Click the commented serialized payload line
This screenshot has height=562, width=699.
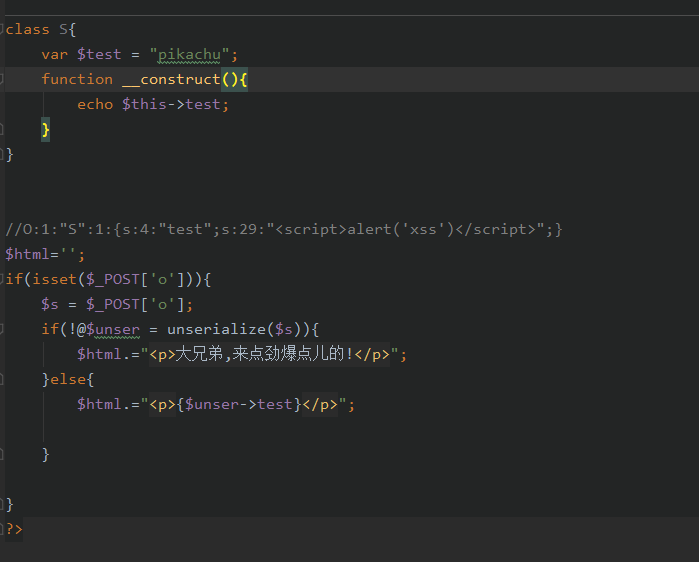(x=284, y=229)
